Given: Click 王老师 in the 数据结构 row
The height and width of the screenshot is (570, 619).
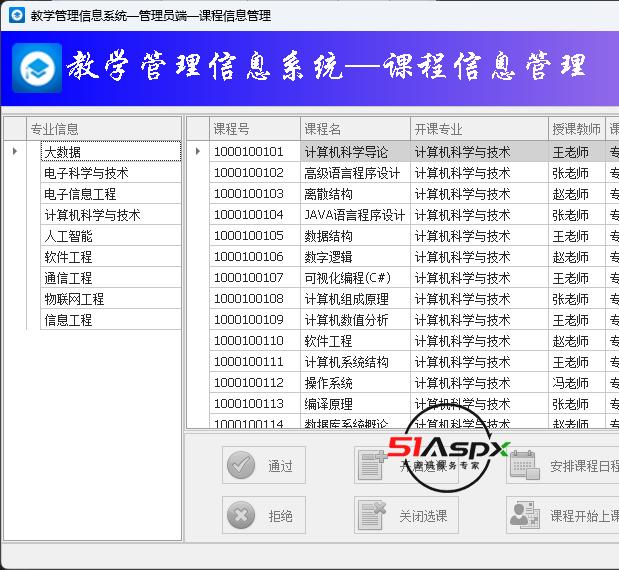Looking at the screenshot, I should tap(576, 236).
